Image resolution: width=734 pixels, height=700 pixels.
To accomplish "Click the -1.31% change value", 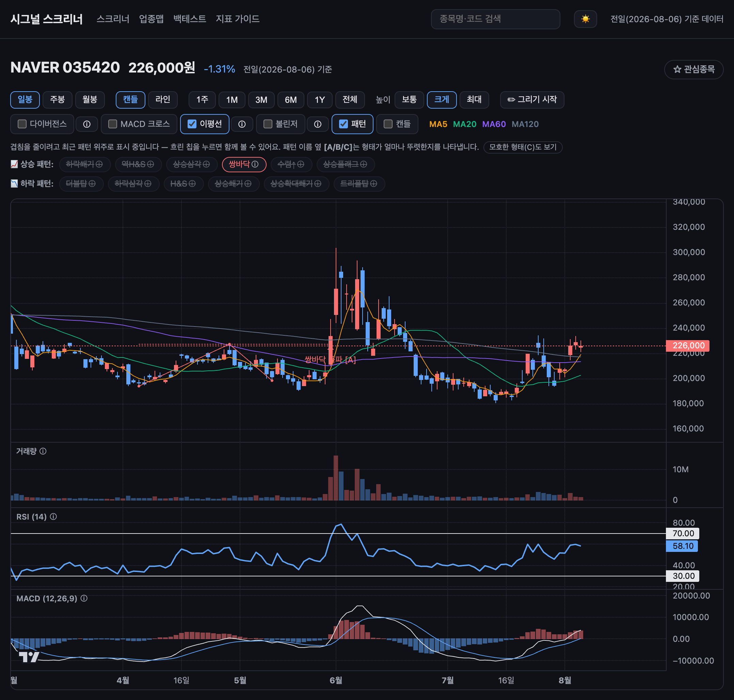I will click(x=219, y=69).
